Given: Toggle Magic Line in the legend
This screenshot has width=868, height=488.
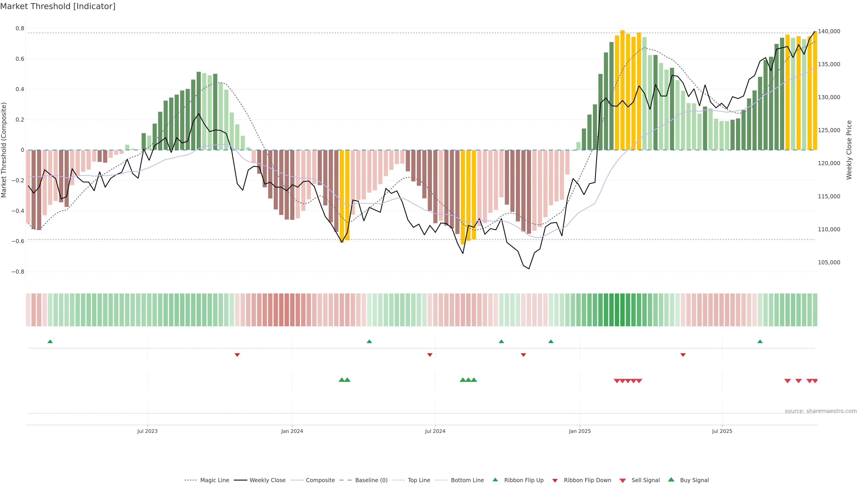Looking at the screenshot, I should coord(214,480).
